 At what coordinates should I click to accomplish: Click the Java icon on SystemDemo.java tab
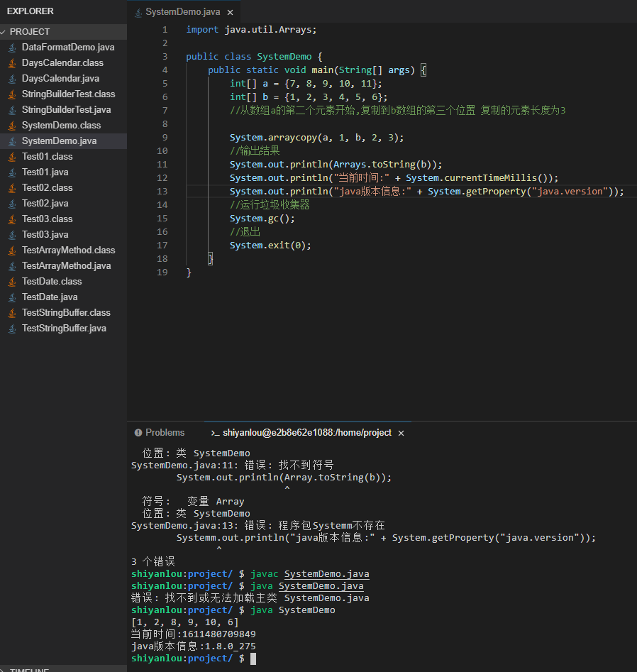138,13
